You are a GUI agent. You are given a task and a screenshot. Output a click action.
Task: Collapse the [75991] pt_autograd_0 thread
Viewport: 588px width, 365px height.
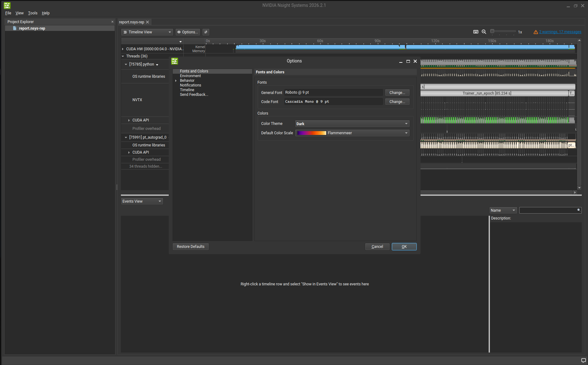pyautogui.click(x=126, y=137)
